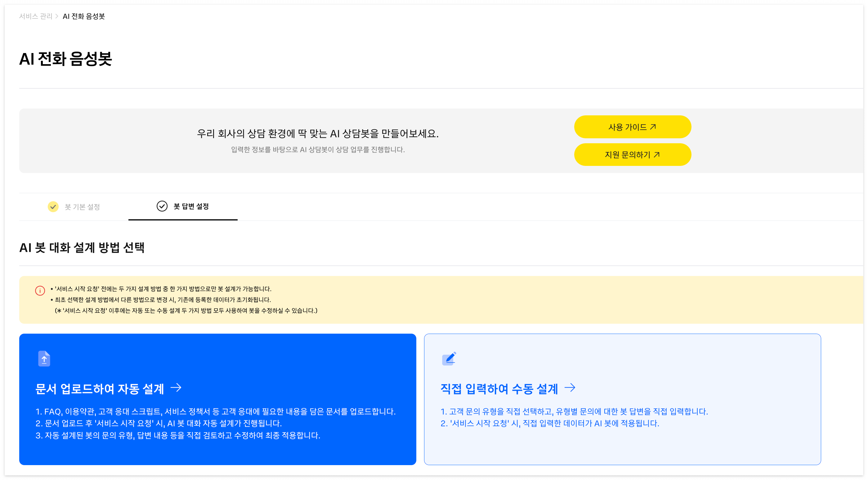Click external arrow icon on 사용 가이드

coord(653,127)
